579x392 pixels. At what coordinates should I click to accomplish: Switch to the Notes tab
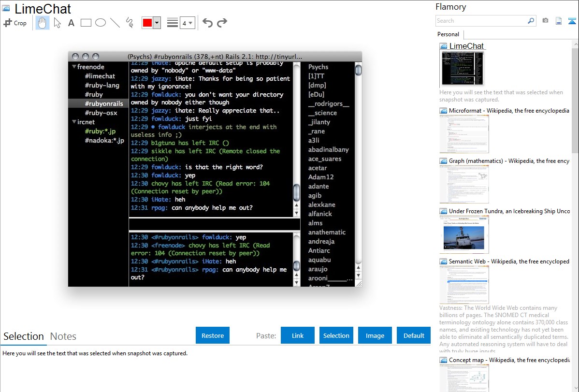63,336
